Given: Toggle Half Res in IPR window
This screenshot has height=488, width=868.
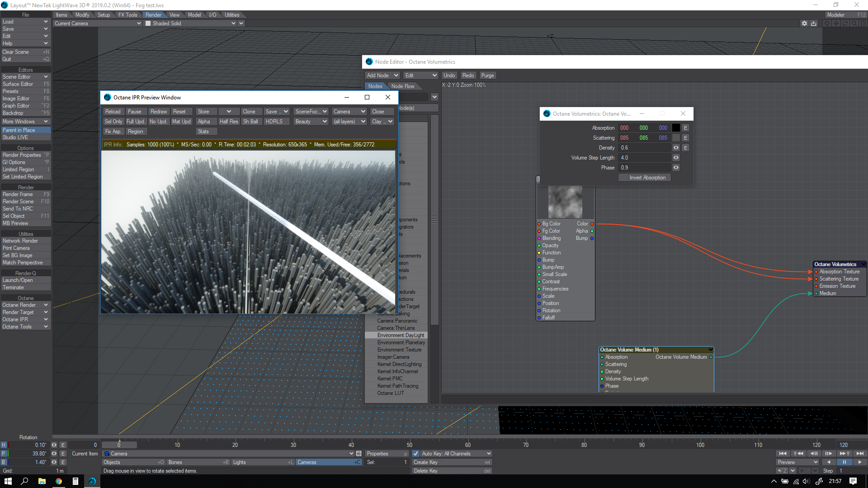Looking at the screenshot, I should [228, 122].
